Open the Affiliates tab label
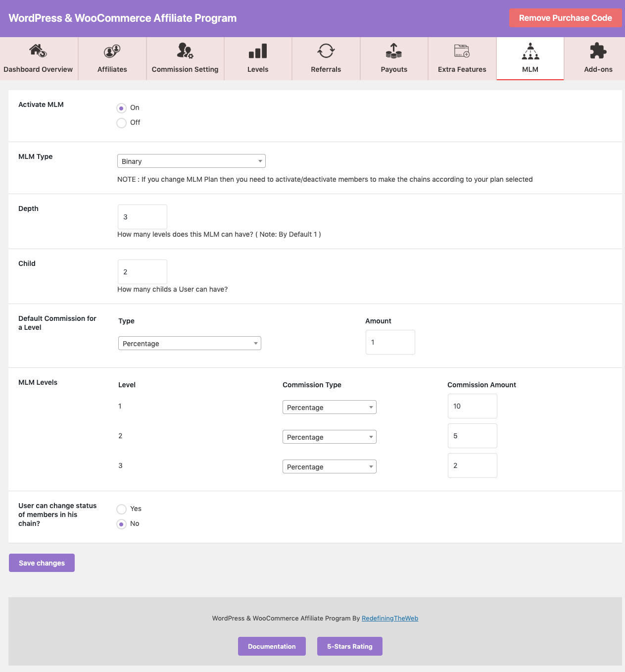Screen dimensions: 625x672 click(x=112, y=69)
